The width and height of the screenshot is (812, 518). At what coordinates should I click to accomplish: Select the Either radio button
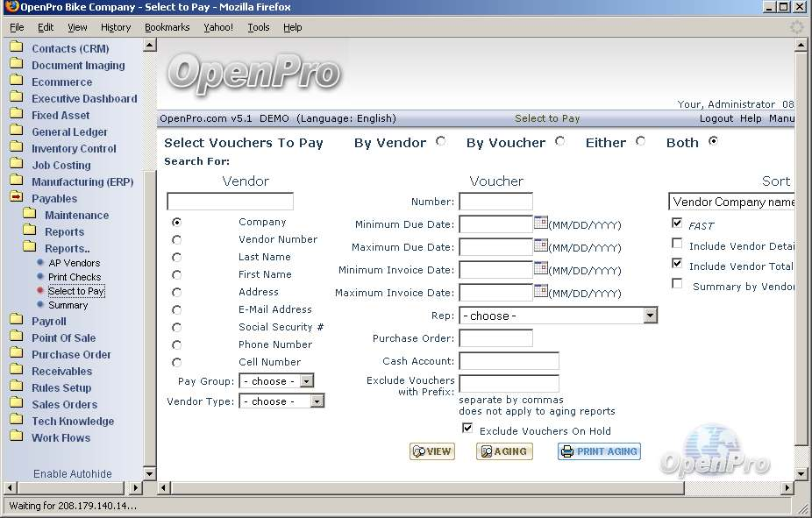[641, 141]
